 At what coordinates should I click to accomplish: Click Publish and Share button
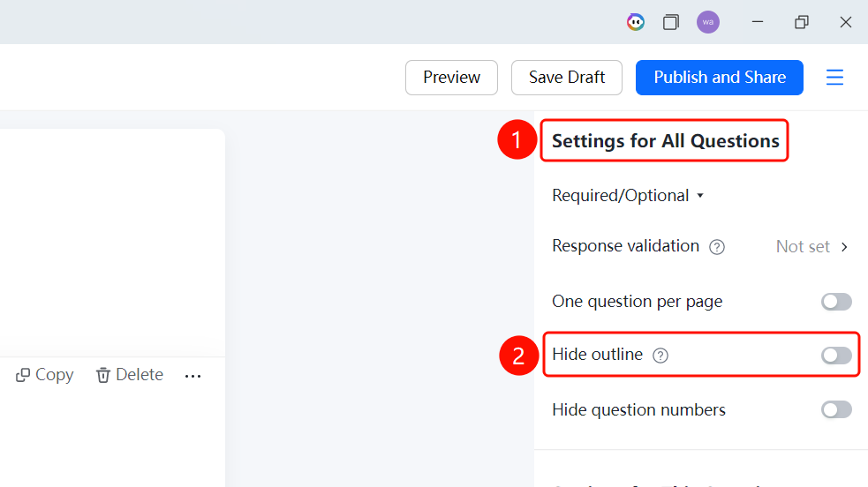720,78
